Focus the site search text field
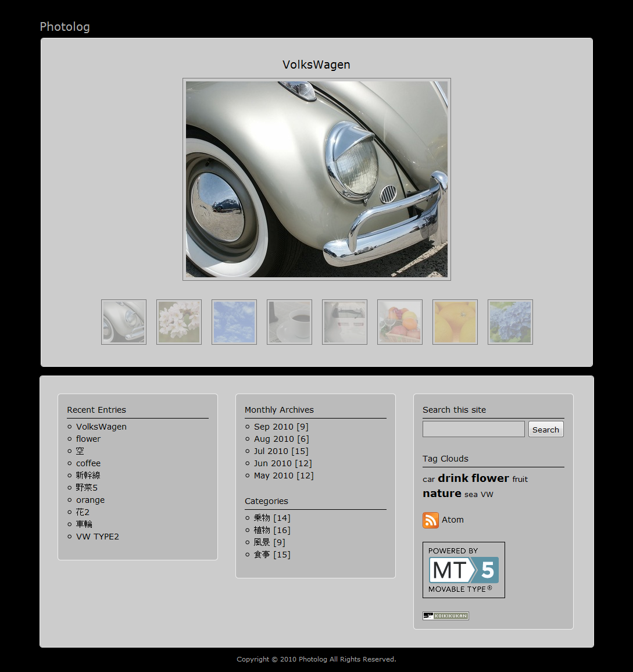 (474, 429)
